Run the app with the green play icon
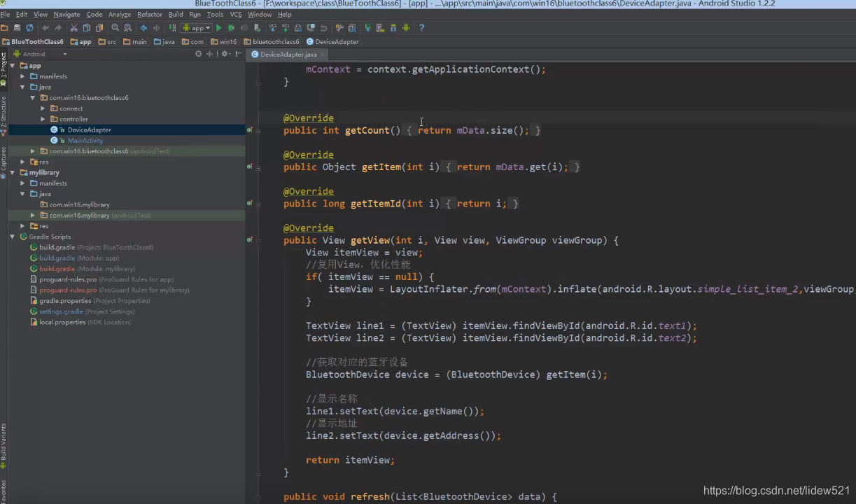856x504 pixels. point(219,28)
